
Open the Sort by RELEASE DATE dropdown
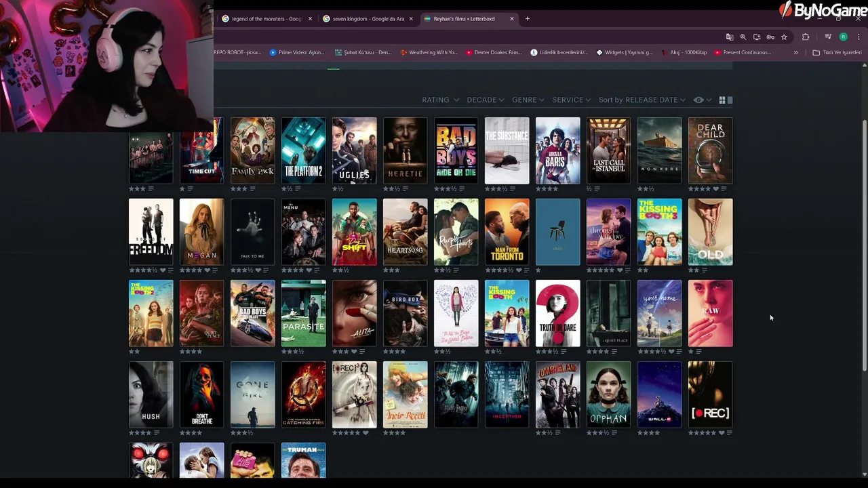[642, 100]
